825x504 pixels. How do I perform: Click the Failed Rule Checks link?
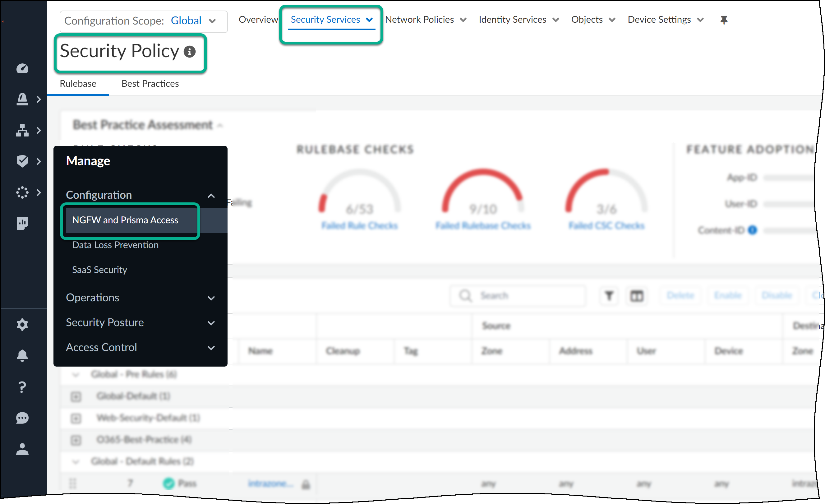359,225
